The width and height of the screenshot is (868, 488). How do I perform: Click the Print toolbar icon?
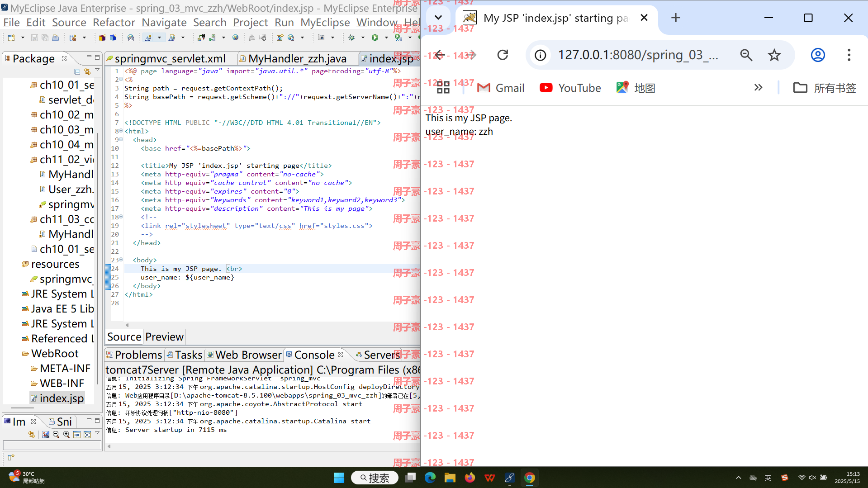[x=55, y=38]
